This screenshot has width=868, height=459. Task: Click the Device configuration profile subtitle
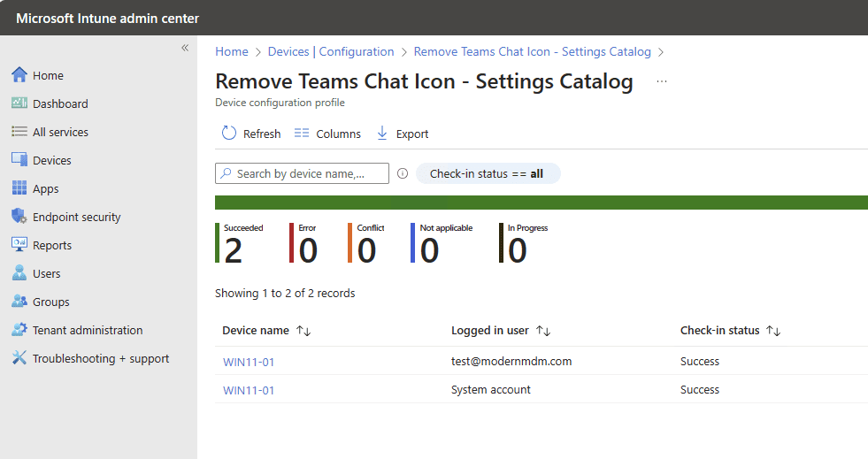[280, 103]
